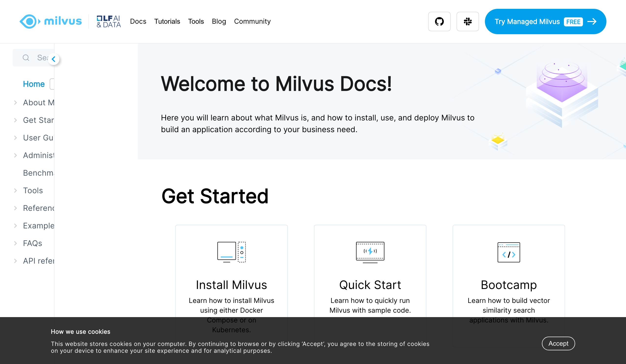Open the Install Milvus card title
Screen dimensions: 626x364
231,285
